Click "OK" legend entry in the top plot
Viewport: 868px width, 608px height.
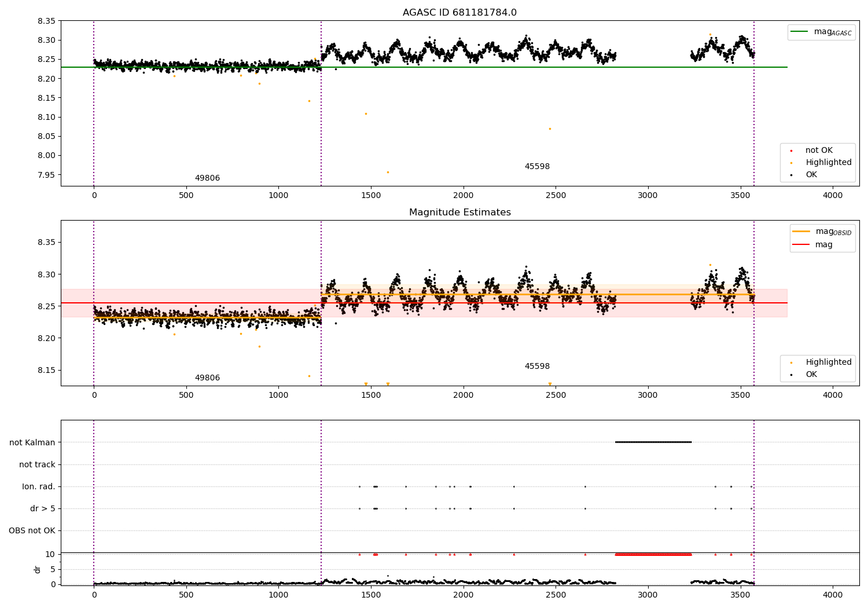tap(804, 174)
